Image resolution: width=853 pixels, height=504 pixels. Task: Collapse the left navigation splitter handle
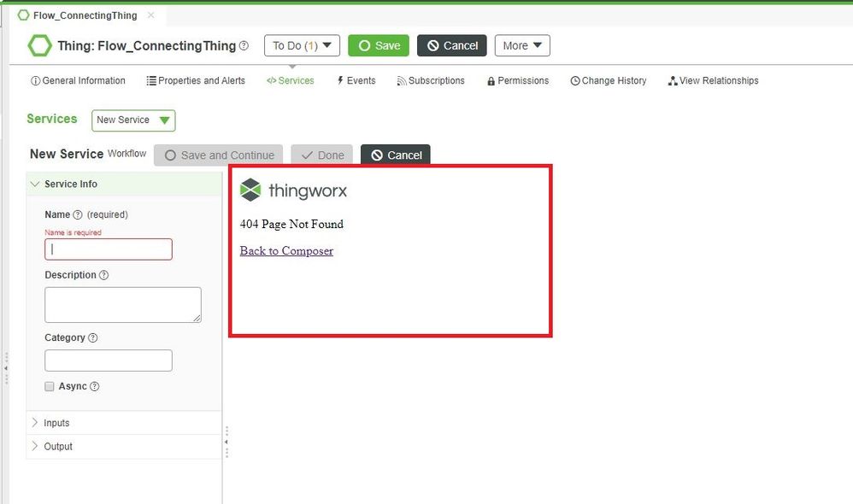pos(6,368)
